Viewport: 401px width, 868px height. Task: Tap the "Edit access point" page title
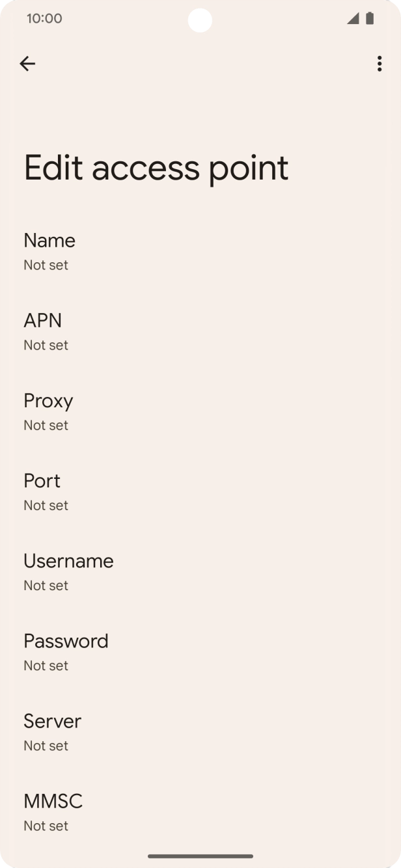pyautogui.click(x=156, y=168)
